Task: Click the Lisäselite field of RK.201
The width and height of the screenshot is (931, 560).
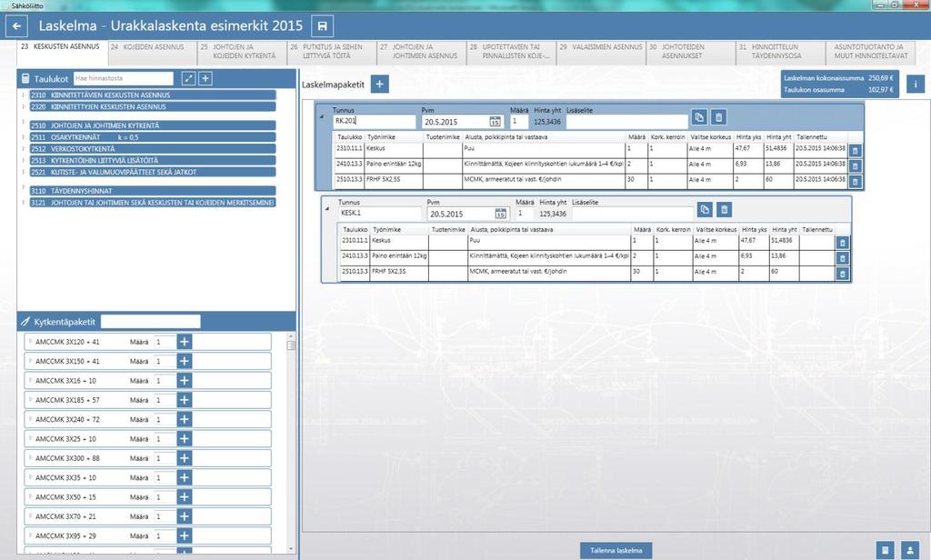Action: tap(627, 121)
